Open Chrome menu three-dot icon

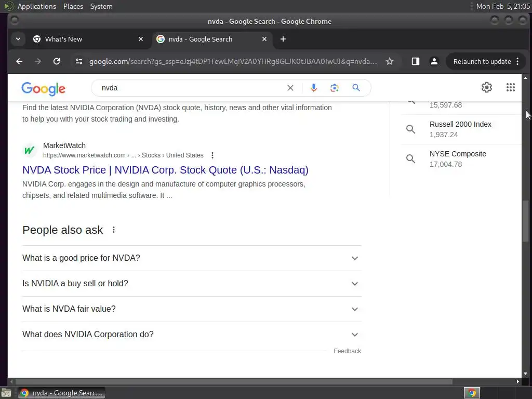pyautogui.click(x=517, y=61)
